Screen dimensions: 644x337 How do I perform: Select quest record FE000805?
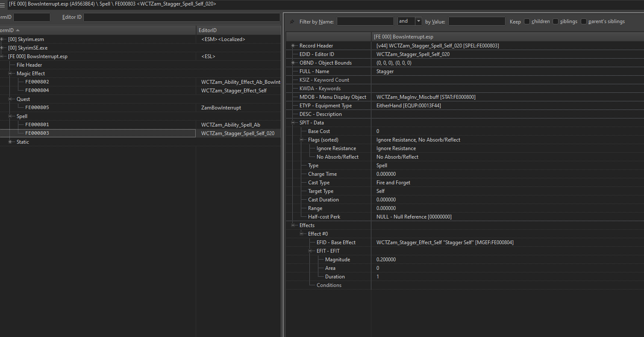(x=37, y=108)
